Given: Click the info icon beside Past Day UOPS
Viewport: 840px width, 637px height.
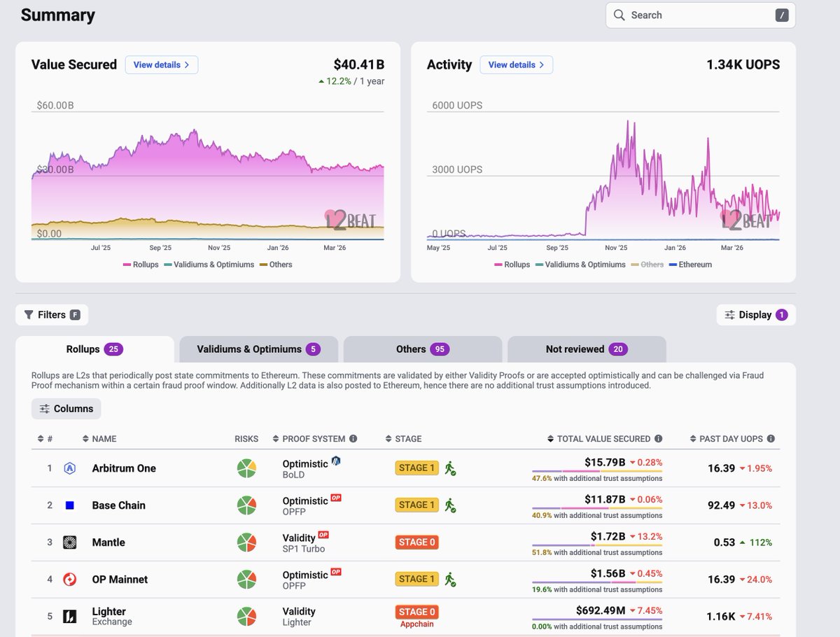Looking at the screenshot, I should (771, 439).
